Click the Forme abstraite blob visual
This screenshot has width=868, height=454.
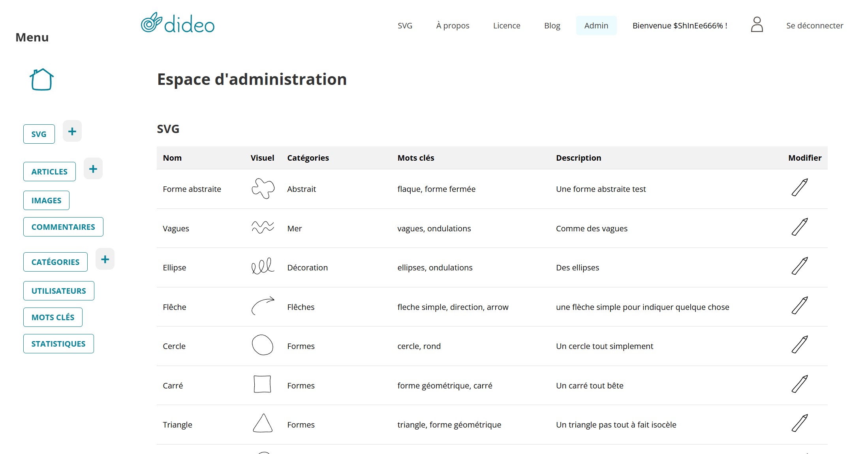click(263, 188)
